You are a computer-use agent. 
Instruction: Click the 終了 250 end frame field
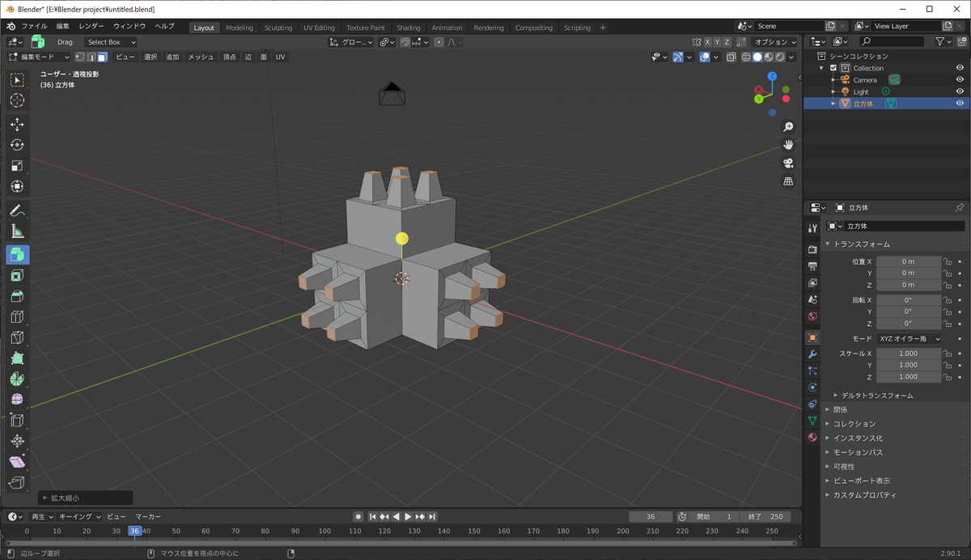pyautogui.click(x=765, y=516)
